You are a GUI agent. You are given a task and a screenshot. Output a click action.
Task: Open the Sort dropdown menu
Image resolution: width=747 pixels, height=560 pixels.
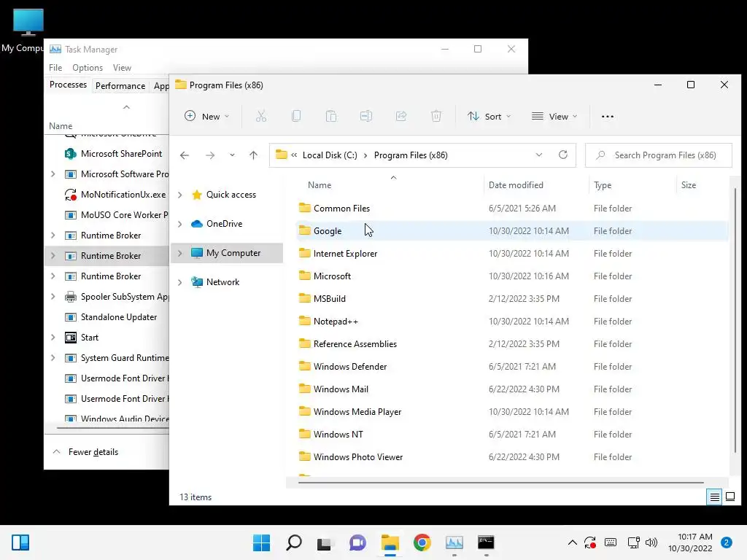coord(489,116)
